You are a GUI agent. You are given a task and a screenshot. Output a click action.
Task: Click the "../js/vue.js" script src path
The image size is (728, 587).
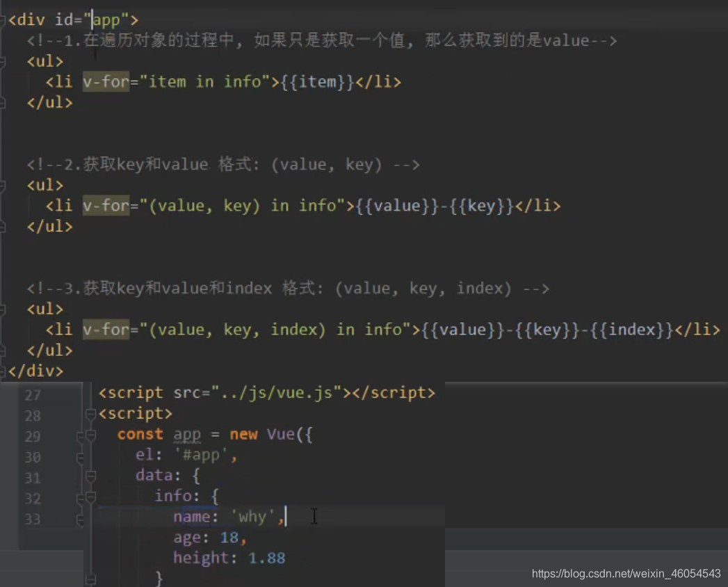coord(277,393)
